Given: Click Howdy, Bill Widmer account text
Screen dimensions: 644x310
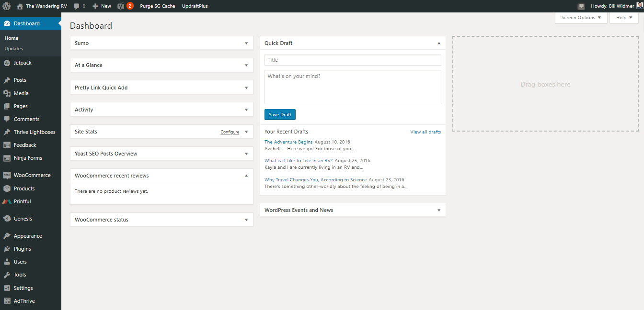Looking at the screenshot, I should click(612, 6).
